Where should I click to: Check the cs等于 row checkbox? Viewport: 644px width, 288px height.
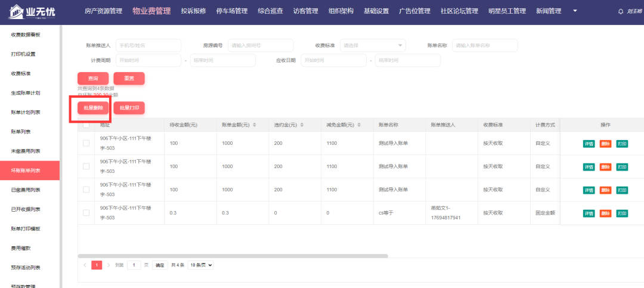[x=86, y=213]
